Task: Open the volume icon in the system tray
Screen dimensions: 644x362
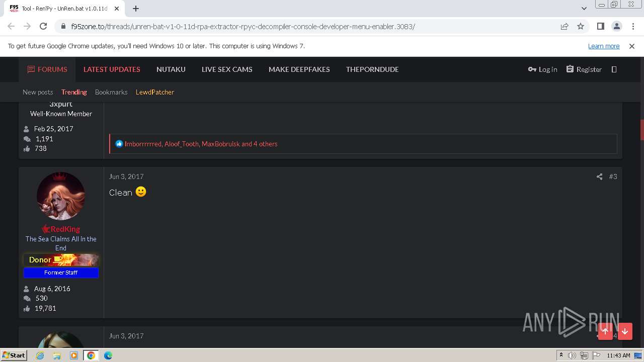Action: click(572, 355)
